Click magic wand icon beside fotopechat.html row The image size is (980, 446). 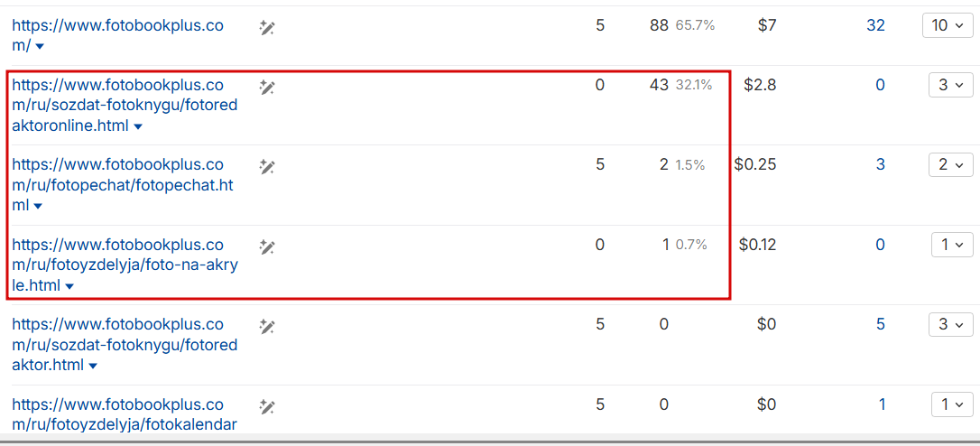[x=267, y=167]
